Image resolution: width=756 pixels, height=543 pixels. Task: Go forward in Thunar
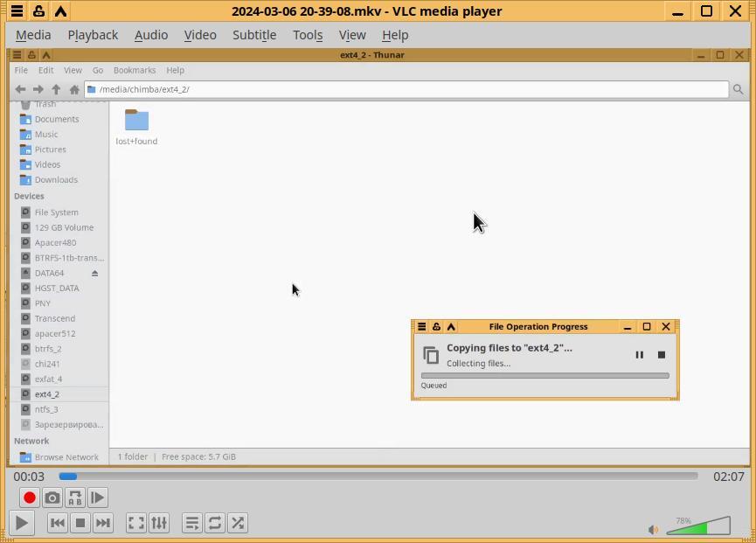[38, 89]
